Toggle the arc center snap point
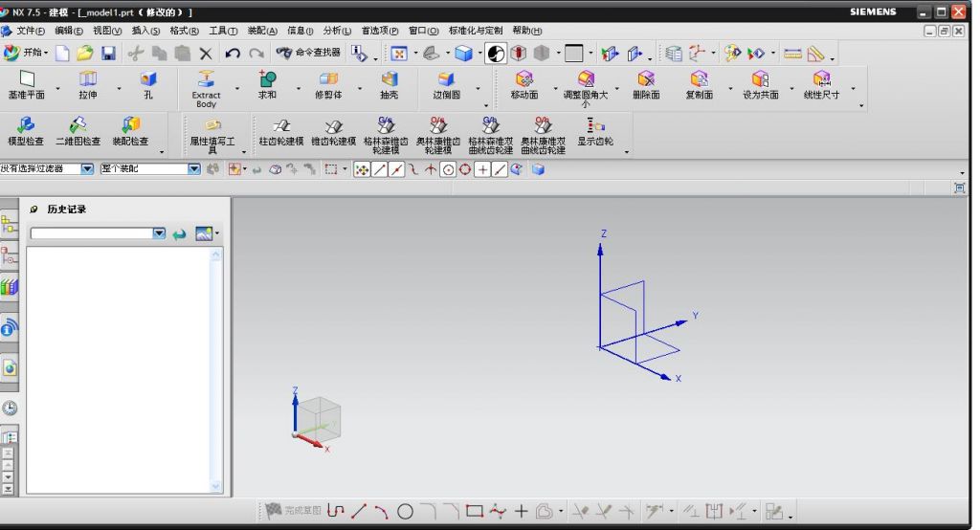 [x=447, y=169]
